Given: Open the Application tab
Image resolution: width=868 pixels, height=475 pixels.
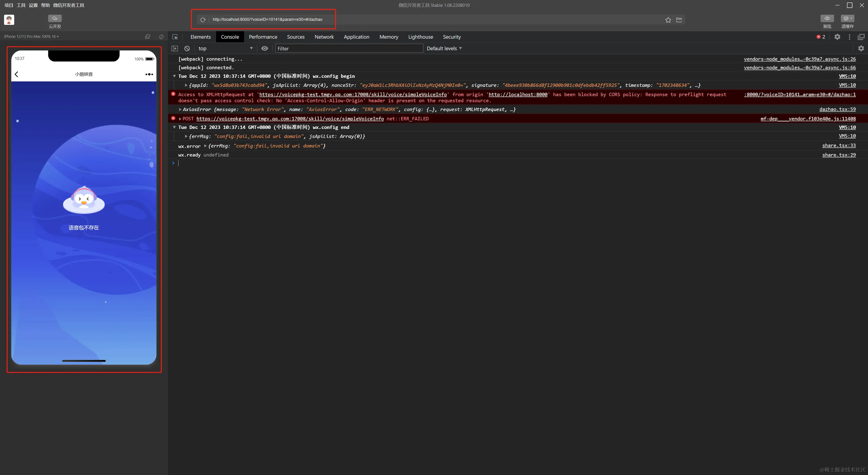Looking at the screenshot, I should [356, 37].
